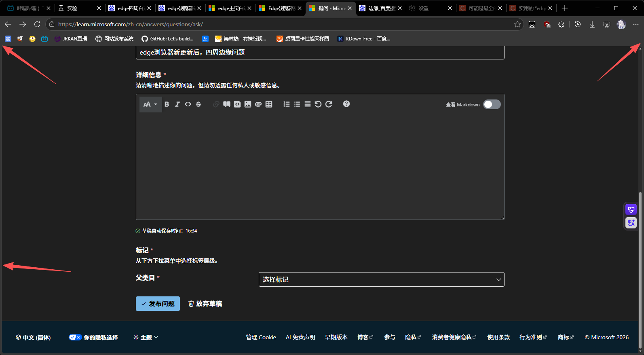The width and height of the screenshot is (644, 355).
Task: Insert inline code with the angle brackets icon
Action: pyautogui.click(x=188, y=104)
